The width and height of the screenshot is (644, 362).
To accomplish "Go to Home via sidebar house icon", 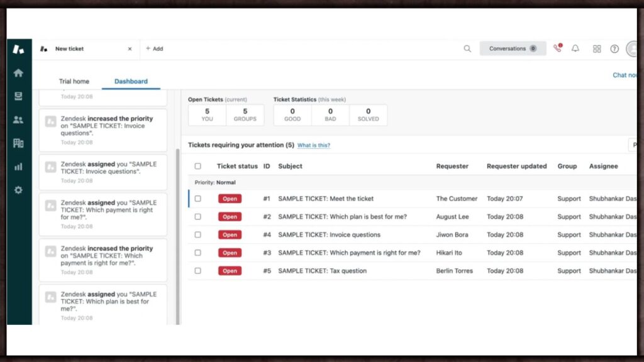I will [x=18, y=73].
